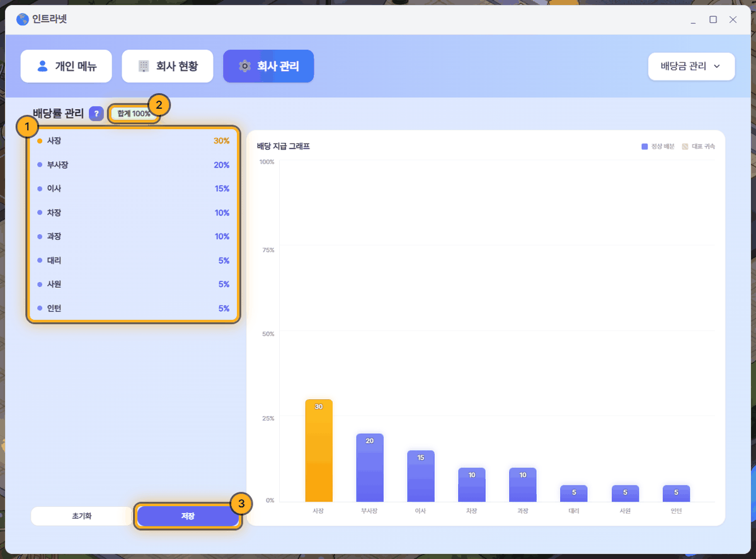Switch to the 개인 메뉴 tab

[x=66, y=66]
